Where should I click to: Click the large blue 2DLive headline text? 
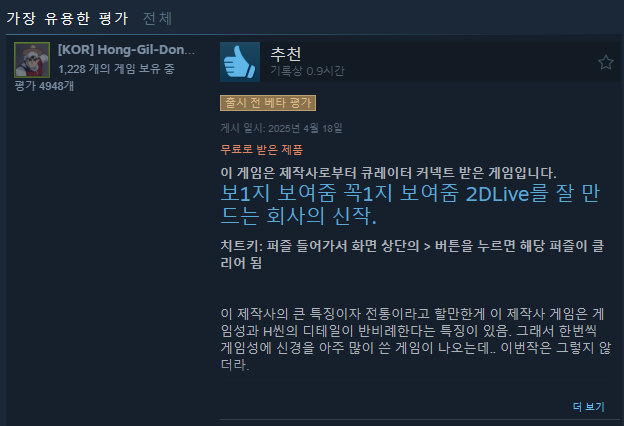click(x=410, y=205)
